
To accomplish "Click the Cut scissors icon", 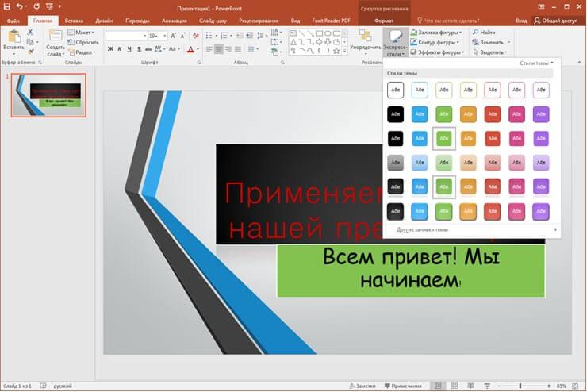I will tap(30, 33).
